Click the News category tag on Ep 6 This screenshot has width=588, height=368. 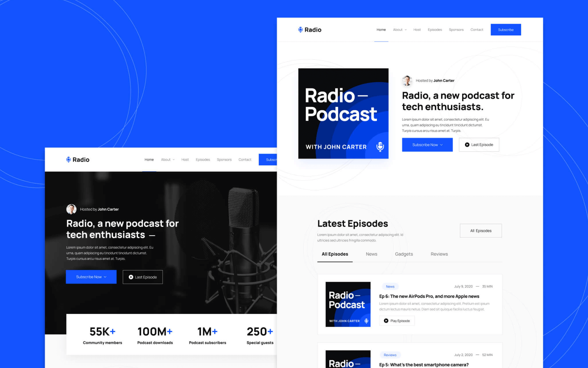(390, 286)
